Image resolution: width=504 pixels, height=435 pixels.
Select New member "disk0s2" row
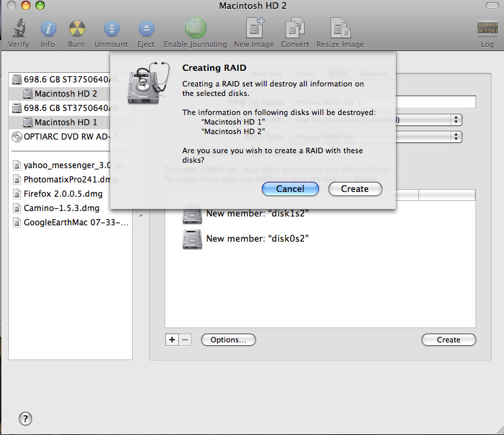click(320, 239)
